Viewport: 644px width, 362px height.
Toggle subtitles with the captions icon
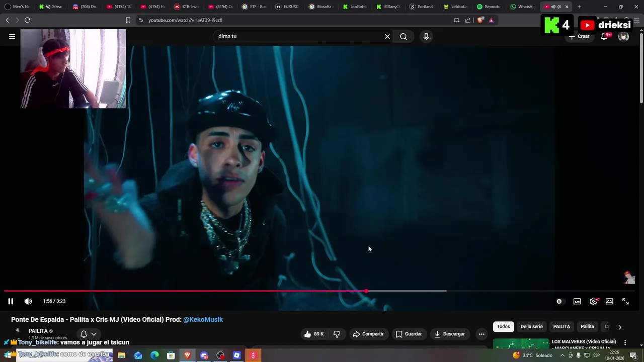click(577, 301)
